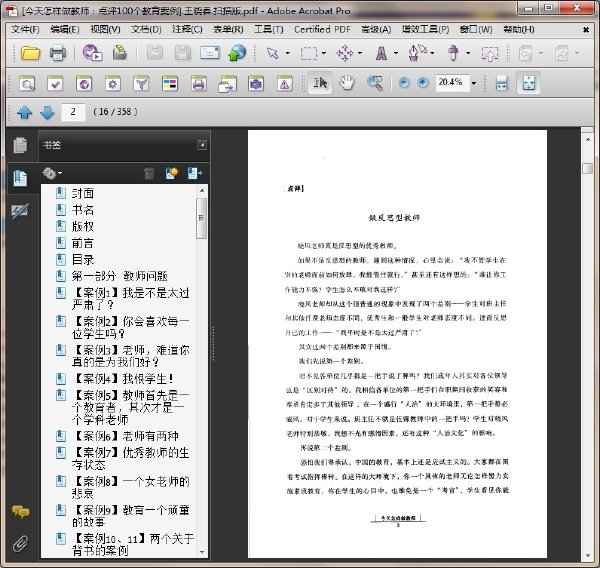This screenshot has width=600, height=568.
Task: Open the 编辑(E) menu
Action: click(65, 29)
